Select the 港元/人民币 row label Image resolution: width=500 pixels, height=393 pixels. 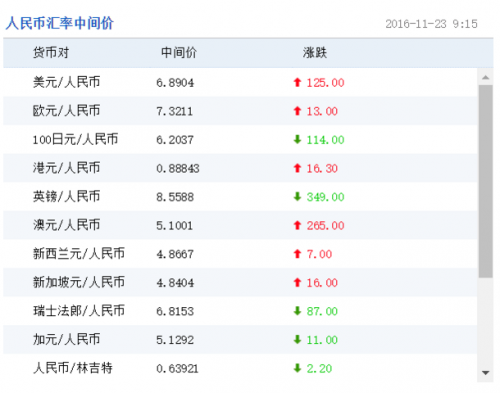[66, 168]
